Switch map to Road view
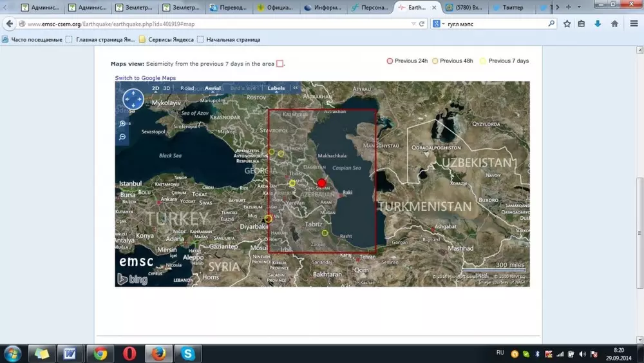This screenshot has width=644, height=363. (x=187, y=88)
